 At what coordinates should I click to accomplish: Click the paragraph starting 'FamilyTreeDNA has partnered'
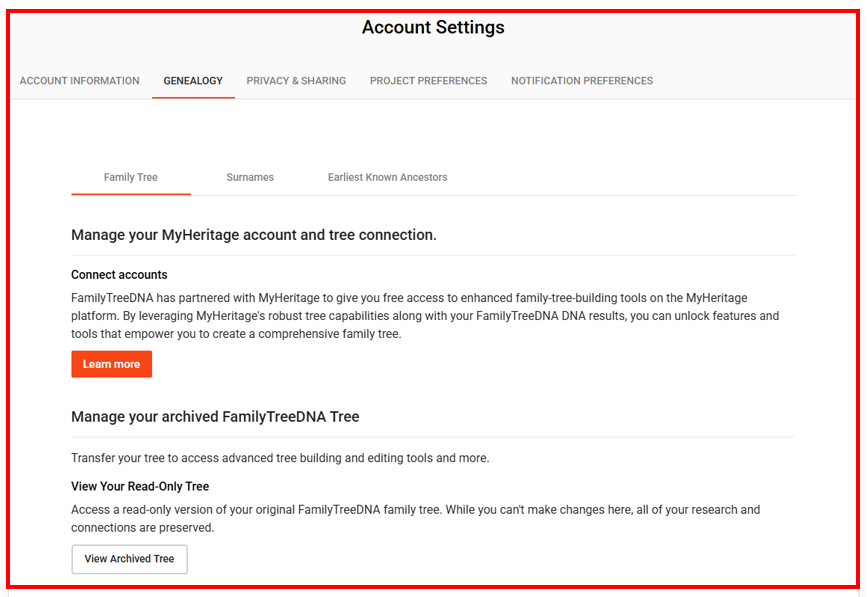[x=425, y=316]
